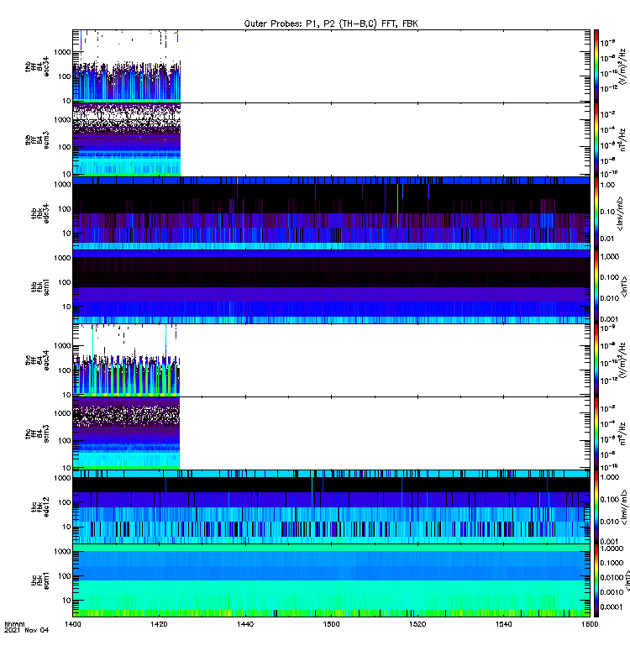Image resolution: width=630 pixels, height=672 pixels.
Task: Click the 10 frequency tick of thc scm3 panel
Action: click(x=66, y=468)
